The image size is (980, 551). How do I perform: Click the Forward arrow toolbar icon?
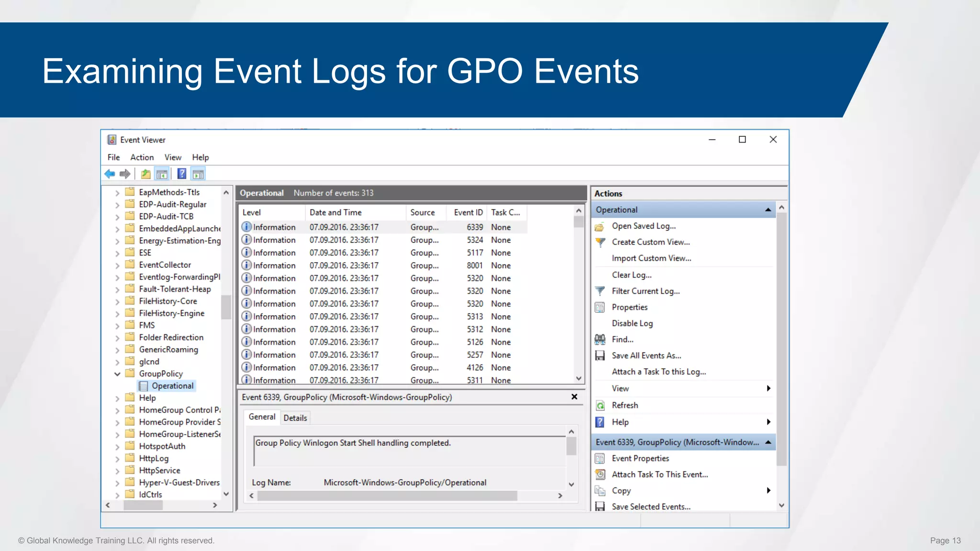pyautogui.click(x=125, y=174)
